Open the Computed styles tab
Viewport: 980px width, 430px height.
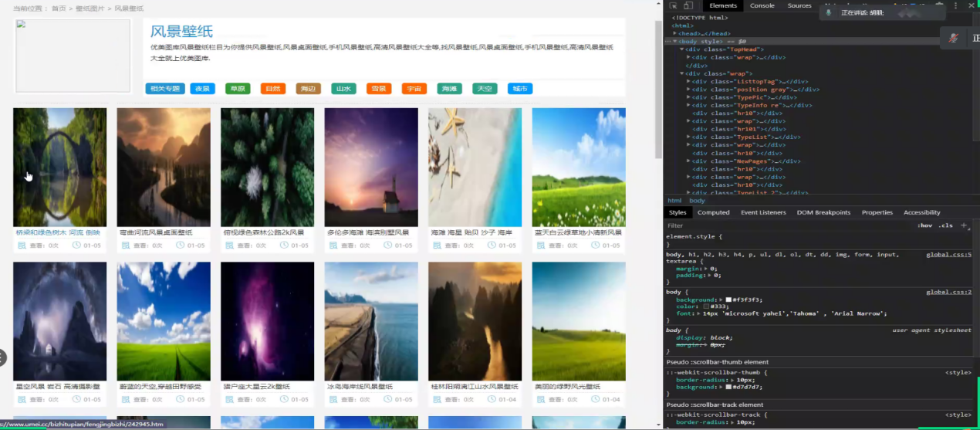713,212
